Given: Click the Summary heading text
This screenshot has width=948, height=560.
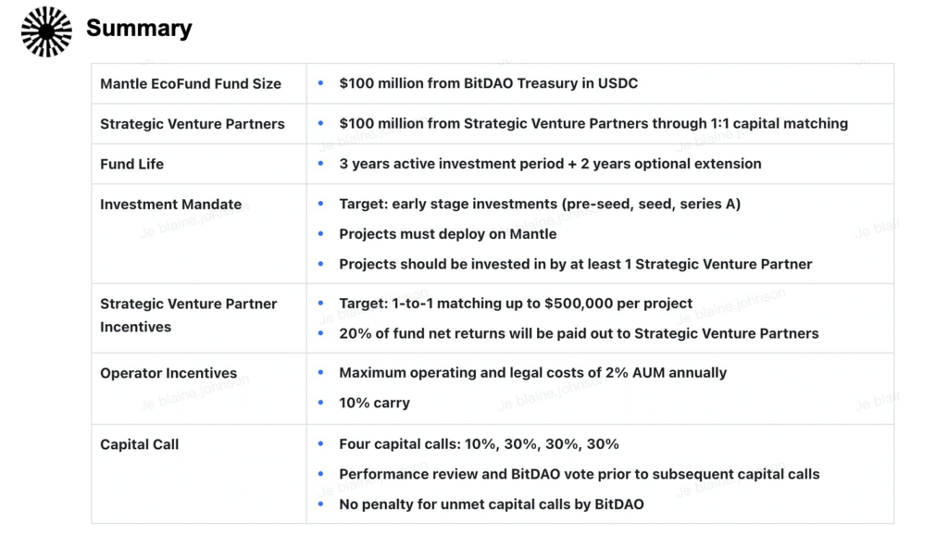Looking at the screenshot, I should tap(139, 29).
